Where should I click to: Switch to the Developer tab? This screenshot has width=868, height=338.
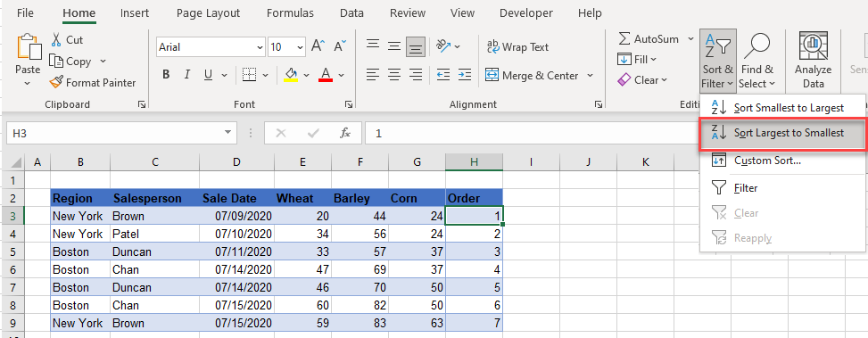pos(526,13)
